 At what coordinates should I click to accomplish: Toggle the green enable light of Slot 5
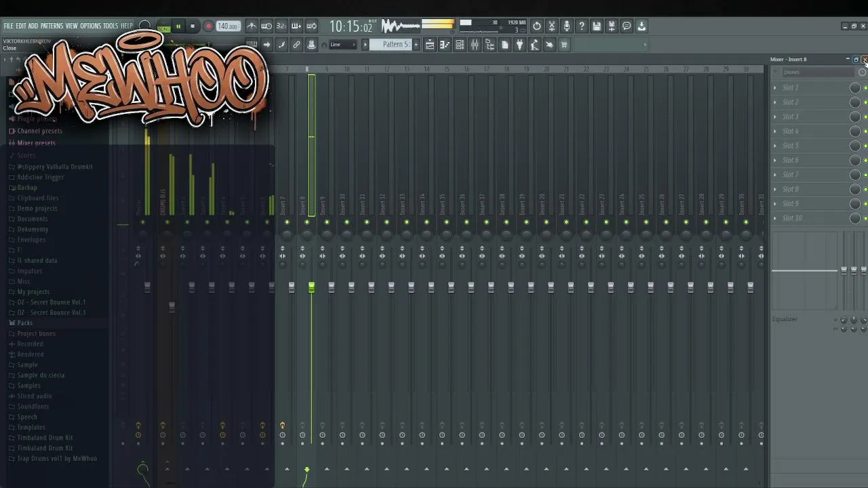point(865,146)
